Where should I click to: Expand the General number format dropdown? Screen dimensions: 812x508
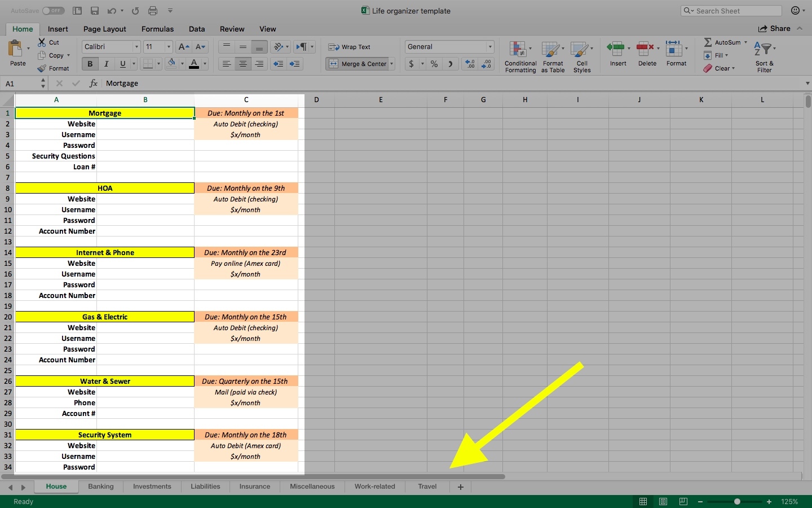pyautogui.click(x=490, y=47)
